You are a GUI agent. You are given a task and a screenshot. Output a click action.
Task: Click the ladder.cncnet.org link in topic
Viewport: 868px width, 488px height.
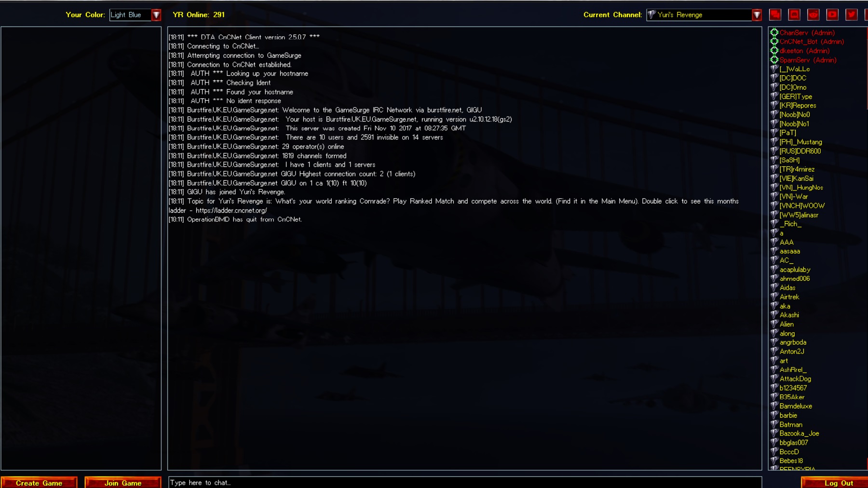[231, 210]
